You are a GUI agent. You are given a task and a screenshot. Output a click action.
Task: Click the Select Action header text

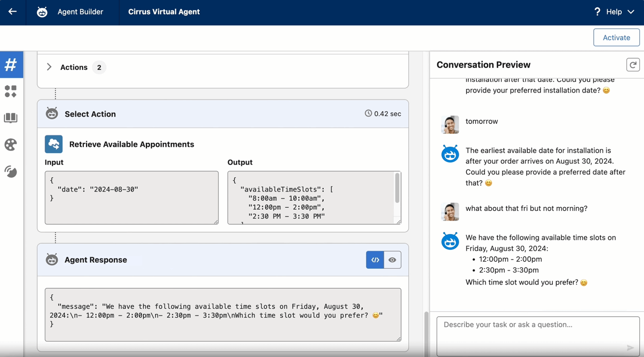(90, 114)
